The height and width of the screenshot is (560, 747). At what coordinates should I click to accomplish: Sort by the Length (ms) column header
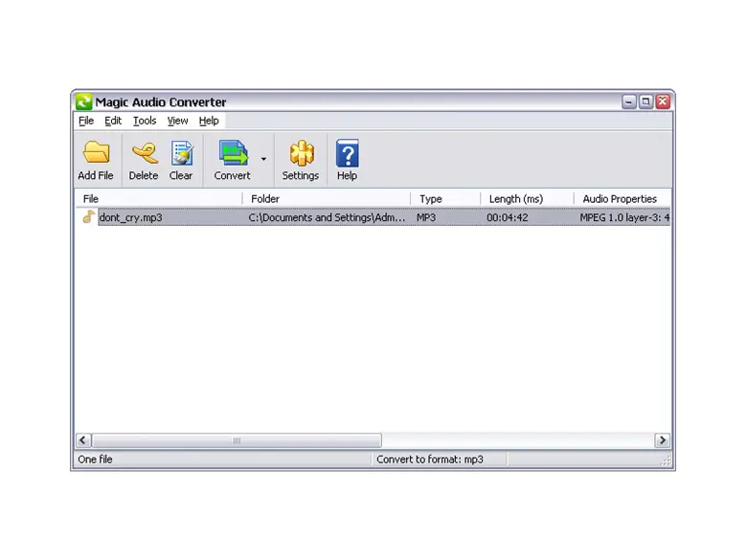coord(527,198)
